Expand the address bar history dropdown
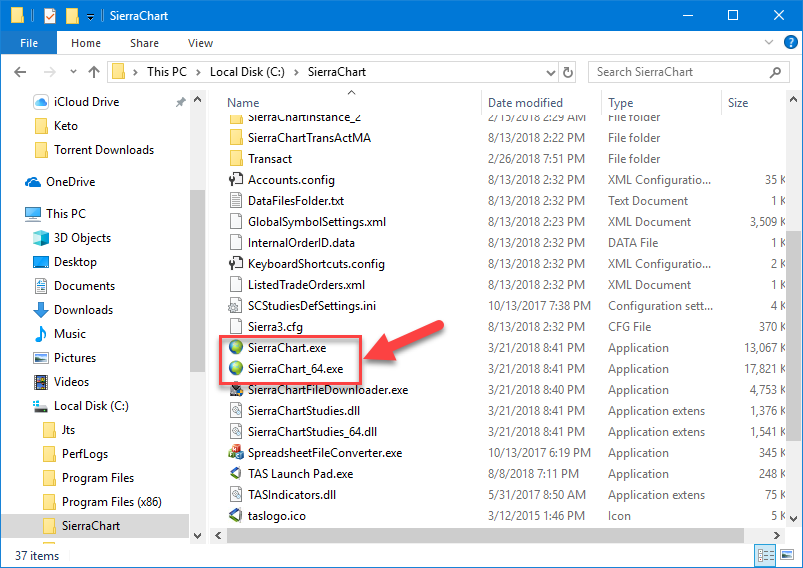 click(551, 72)
